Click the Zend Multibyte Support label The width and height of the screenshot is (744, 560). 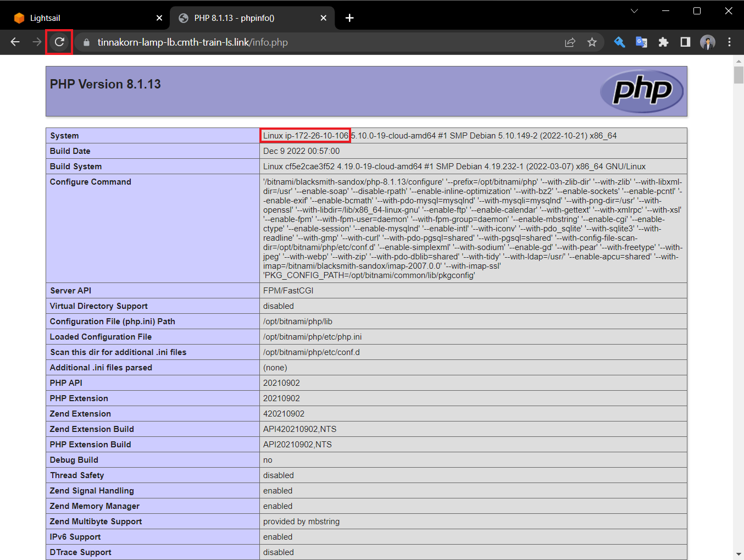tap(96, 522)
